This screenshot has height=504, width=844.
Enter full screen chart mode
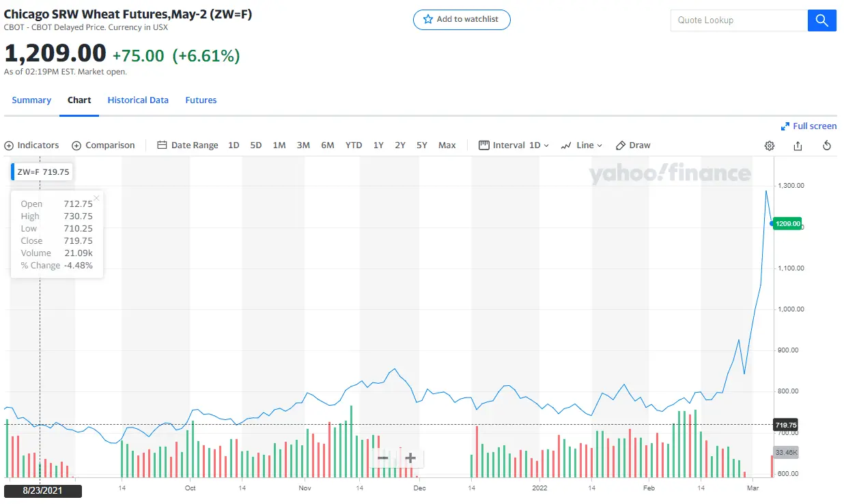(808, 126)
